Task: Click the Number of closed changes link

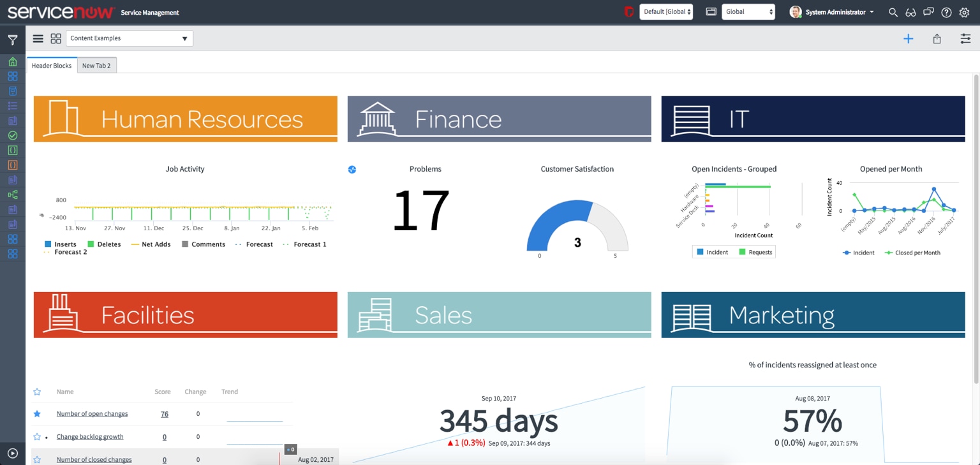Action: click(x=93, y=459)
